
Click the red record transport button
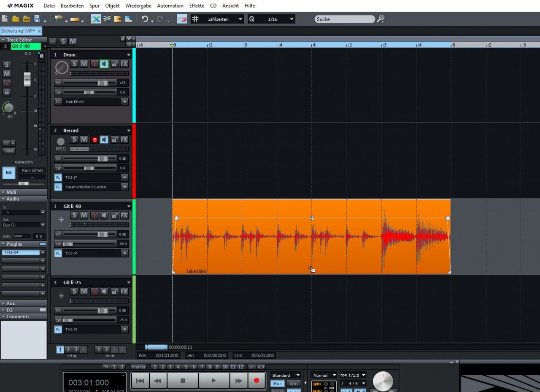(x=256, y=381)
